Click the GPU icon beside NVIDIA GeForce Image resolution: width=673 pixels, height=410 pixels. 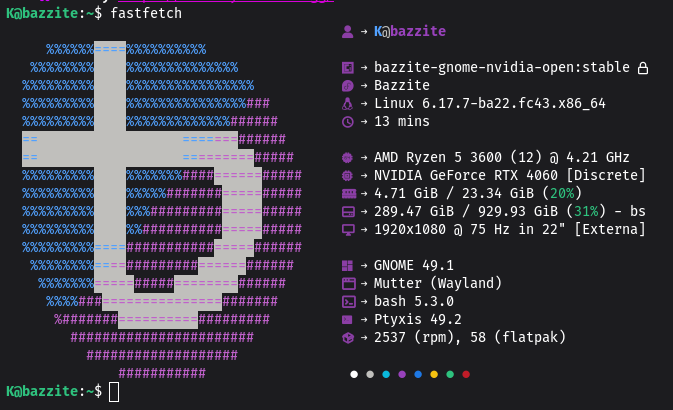[x=347, y=176]
